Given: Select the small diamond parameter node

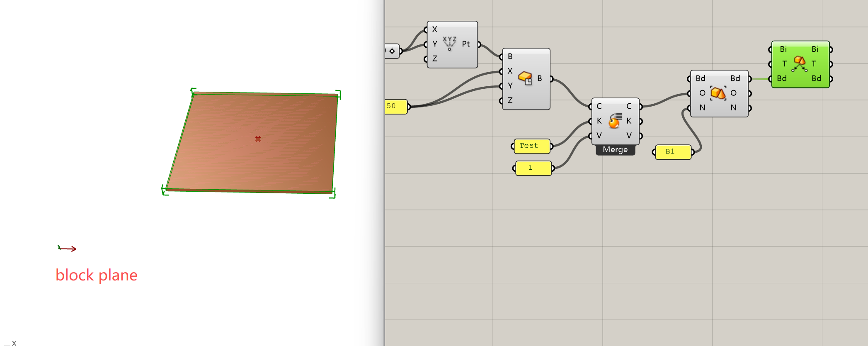Looking at the screenshot, I should click(x=392, y=51).
